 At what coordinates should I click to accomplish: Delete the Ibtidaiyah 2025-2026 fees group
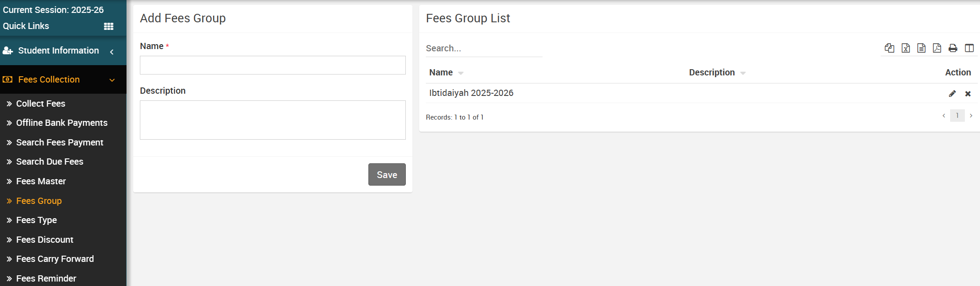(x=968, y=93)
